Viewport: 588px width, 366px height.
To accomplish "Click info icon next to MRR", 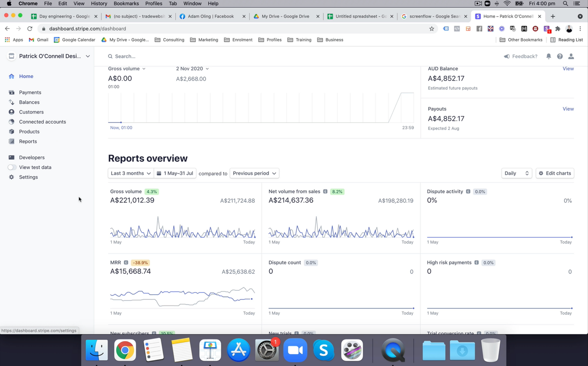I will [126, 263].
